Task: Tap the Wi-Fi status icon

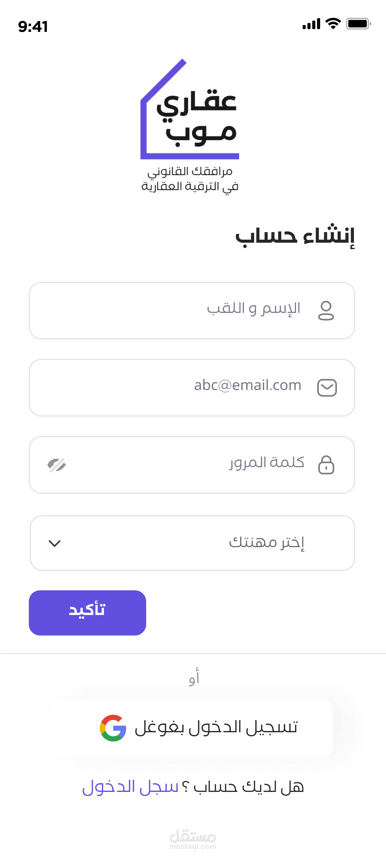Action: (x=333, y=24)
